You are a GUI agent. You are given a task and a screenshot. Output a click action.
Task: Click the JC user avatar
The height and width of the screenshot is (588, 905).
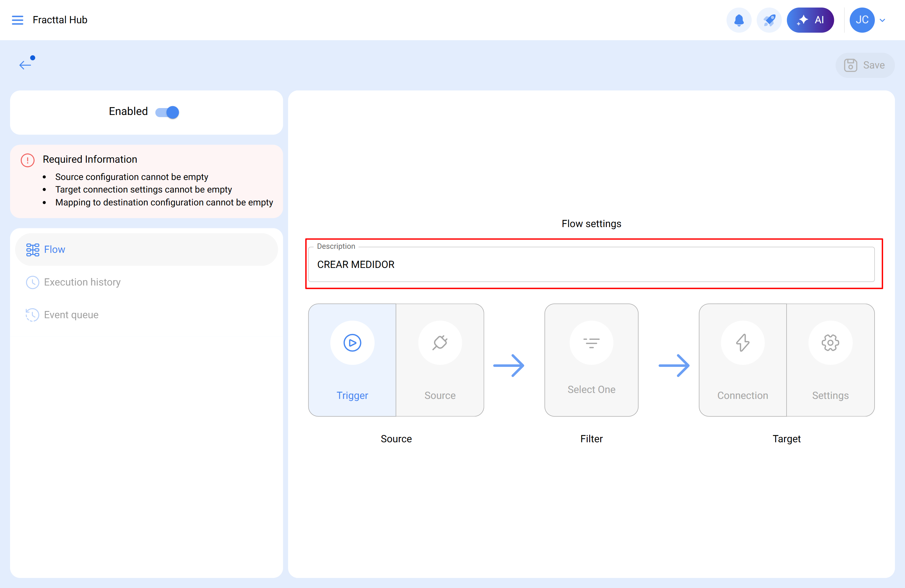862,20
